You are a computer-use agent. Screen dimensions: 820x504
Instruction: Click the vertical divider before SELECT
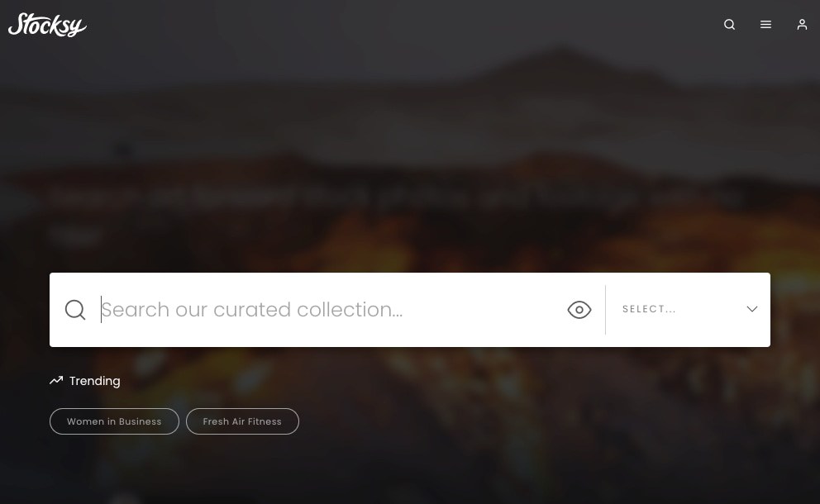tap(606, 310)
